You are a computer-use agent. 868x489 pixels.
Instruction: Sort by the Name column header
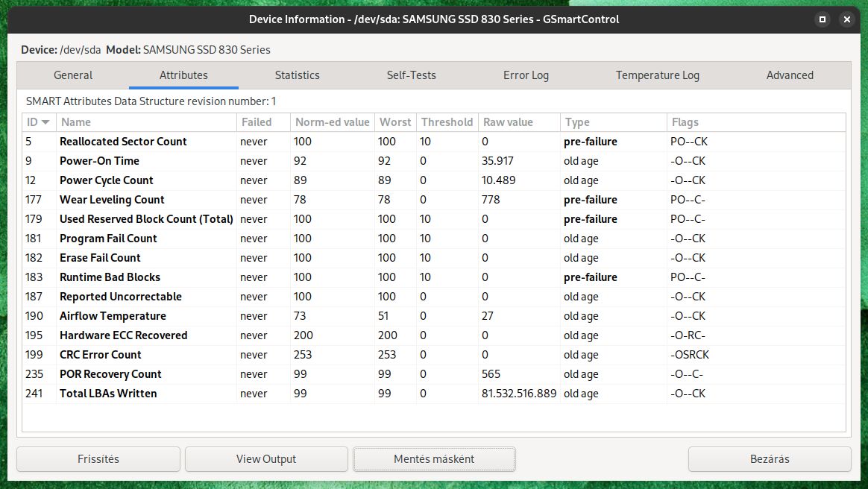coord(146,122)
